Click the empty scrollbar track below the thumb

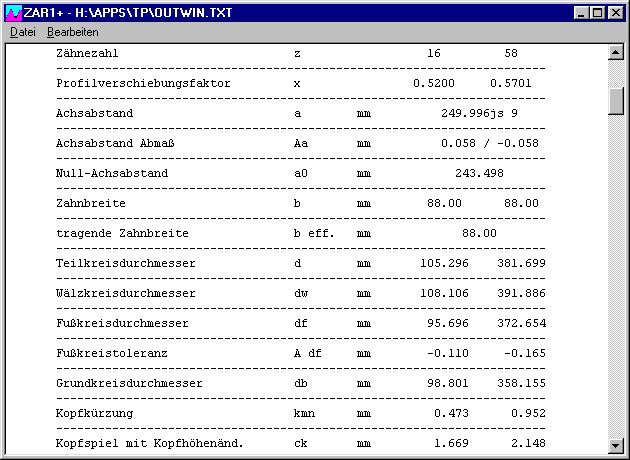pyautogui.click(x=616, y=280)
